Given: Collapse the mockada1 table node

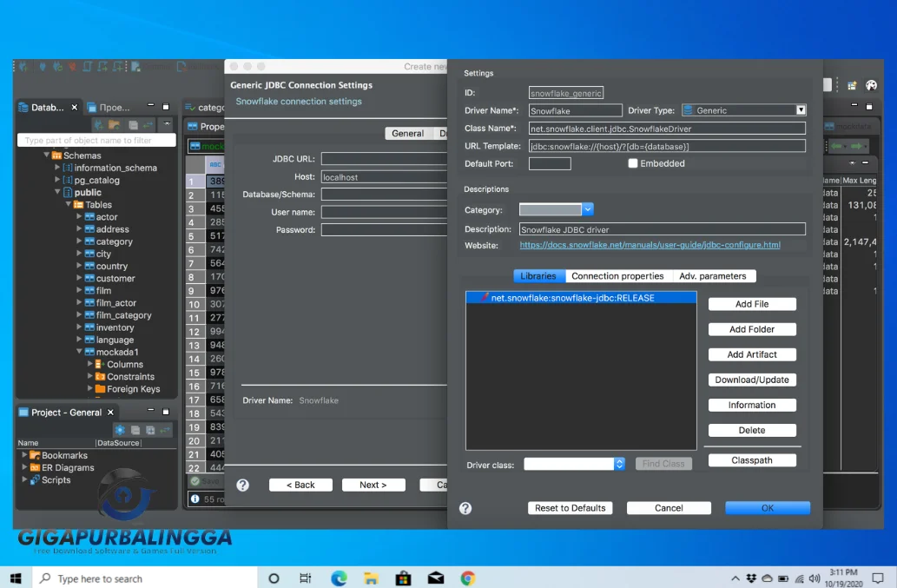Looking at the screenshot, I should (x=79, y=352).
